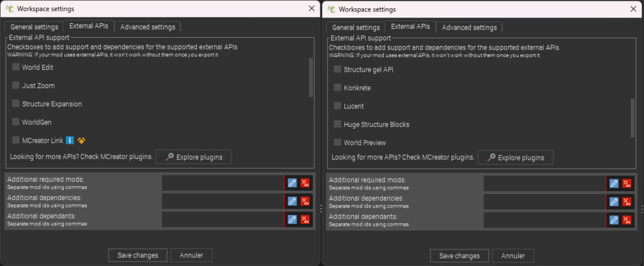The height and width of the screenshot is (266, 644).
Task: Select External APIs tab in left window
Action: coord(89,26)
